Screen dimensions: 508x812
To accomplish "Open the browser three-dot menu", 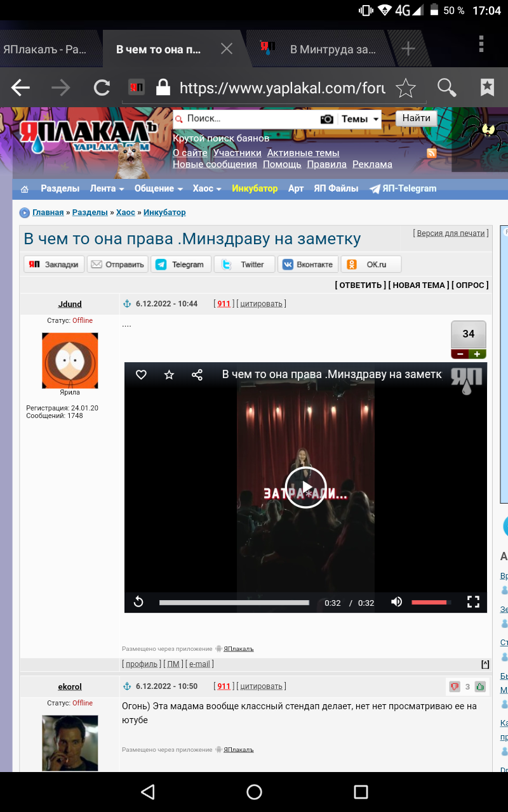I will [x=481, y=44].
